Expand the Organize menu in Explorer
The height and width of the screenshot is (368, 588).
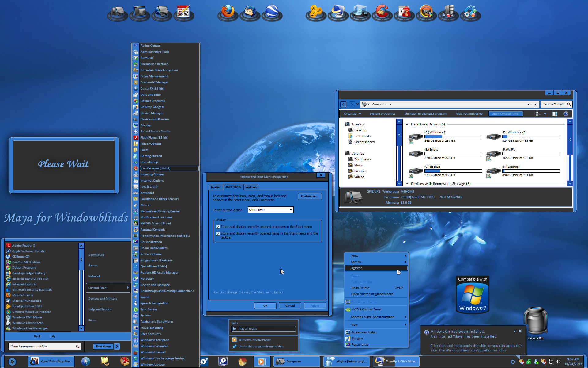tap(352, 114)
